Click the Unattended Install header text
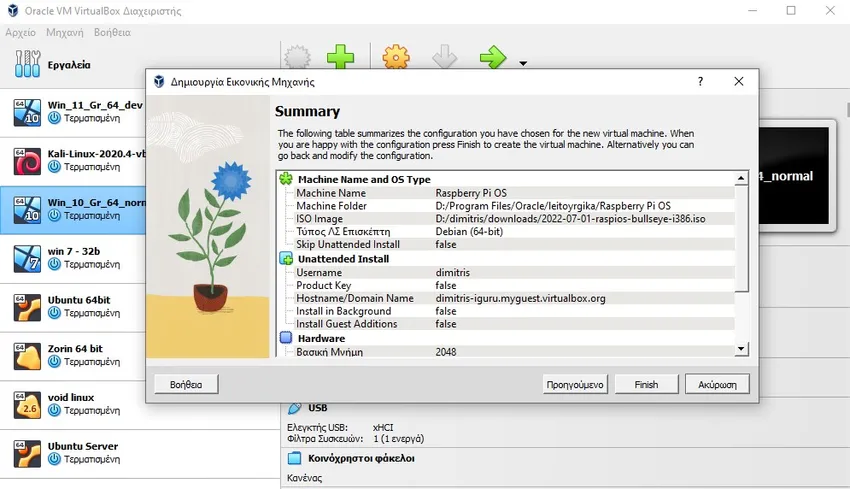Image resolution: width=850 pixels, height=489 pixels. tap(343, 259)
